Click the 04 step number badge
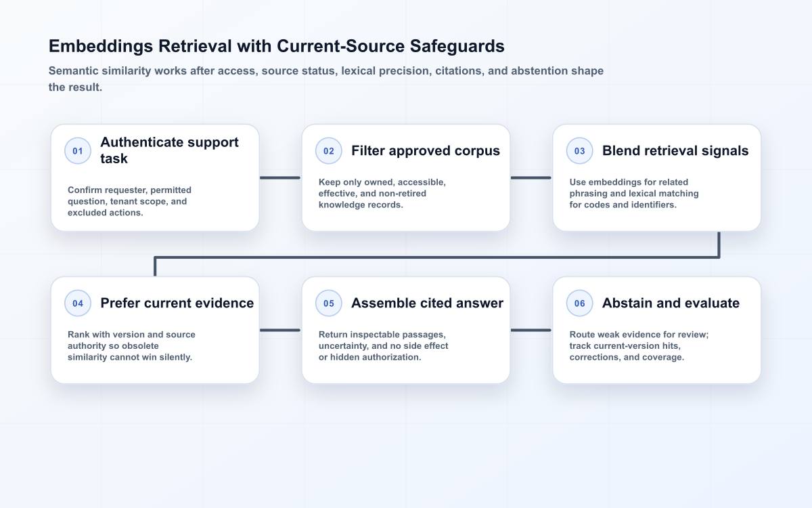812x508 pixels. [78, 303]
